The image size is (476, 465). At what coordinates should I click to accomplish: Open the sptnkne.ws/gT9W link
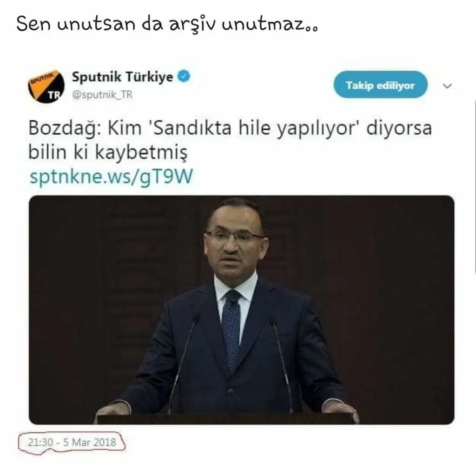[x=111, y=176]
